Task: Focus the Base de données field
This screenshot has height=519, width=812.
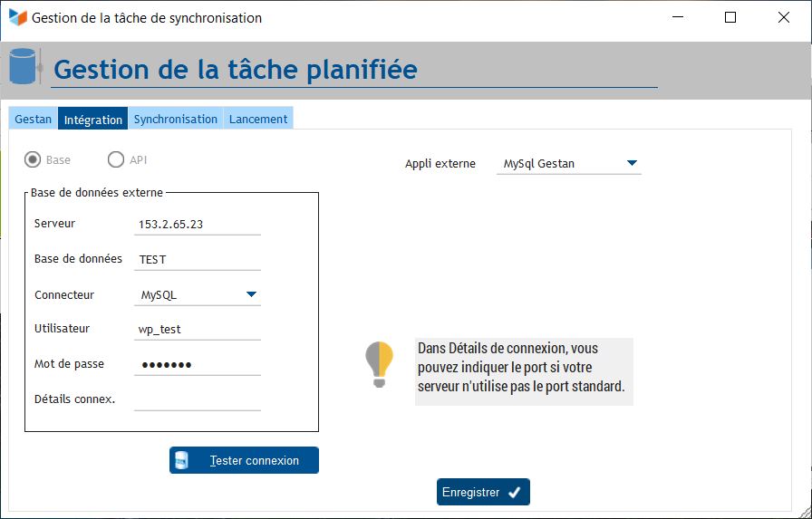Action: coord(197,259)
